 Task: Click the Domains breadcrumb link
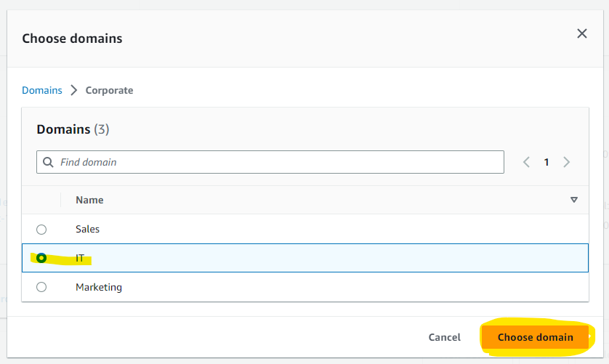pyautogui.click(x=42, y=90)
